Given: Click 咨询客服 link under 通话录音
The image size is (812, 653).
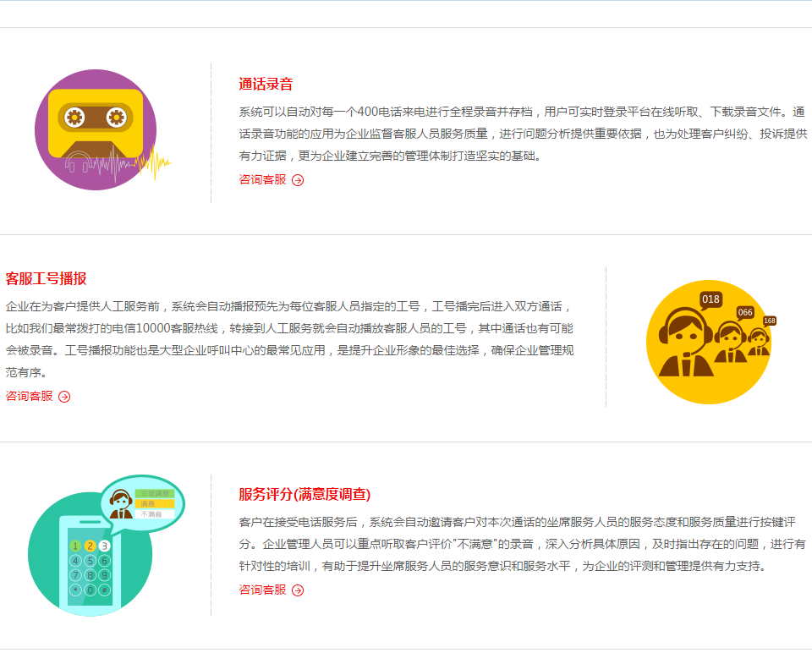Looking at the screenshot, I should (262, 179).
